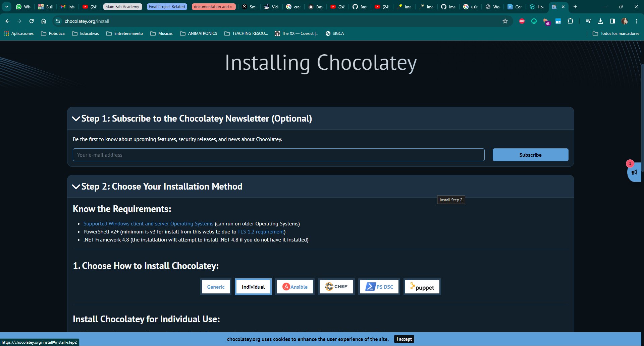Select the Individual install method
644x346 pixels.
(x=253, y=287)
